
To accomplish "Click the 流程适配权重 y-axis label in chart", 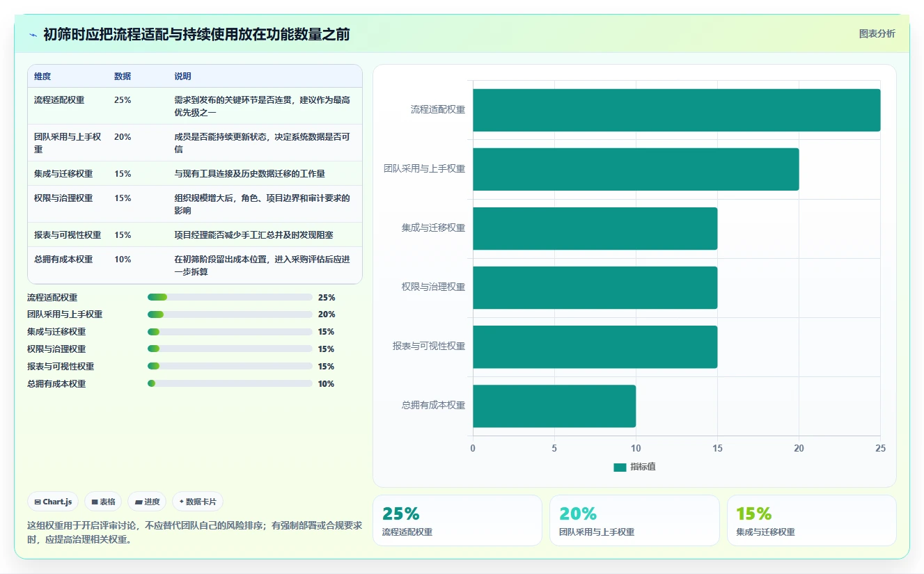I will click(438, 110).
